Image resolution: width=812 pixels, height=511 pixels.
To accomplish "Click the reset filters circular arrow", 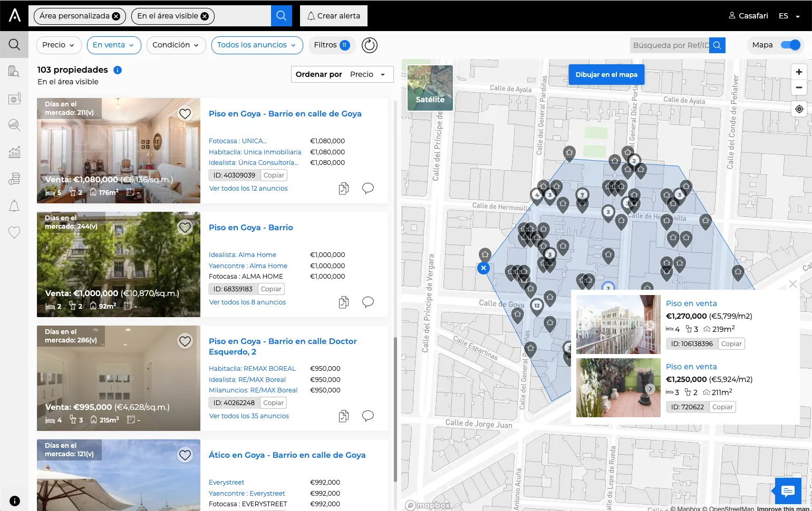I will click(x=370, y=45).
